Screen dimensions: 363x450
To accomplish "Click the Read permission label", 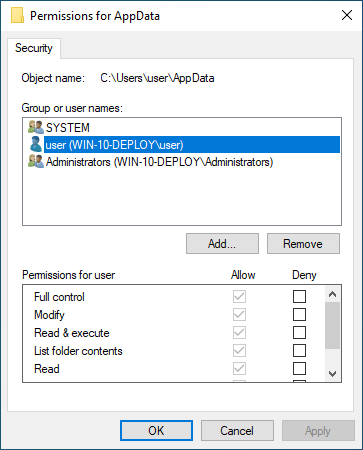I will [x=47, y=369].
